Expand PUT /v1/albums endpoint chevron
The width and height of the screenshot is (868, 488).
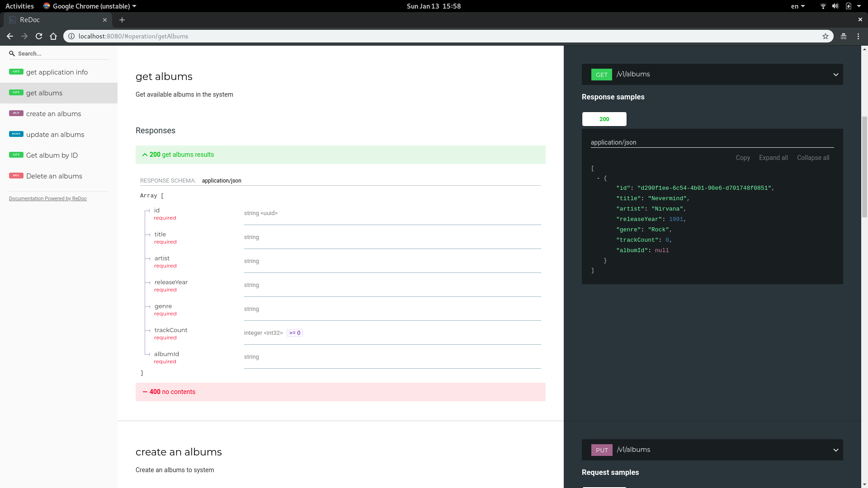pos(835,450)
